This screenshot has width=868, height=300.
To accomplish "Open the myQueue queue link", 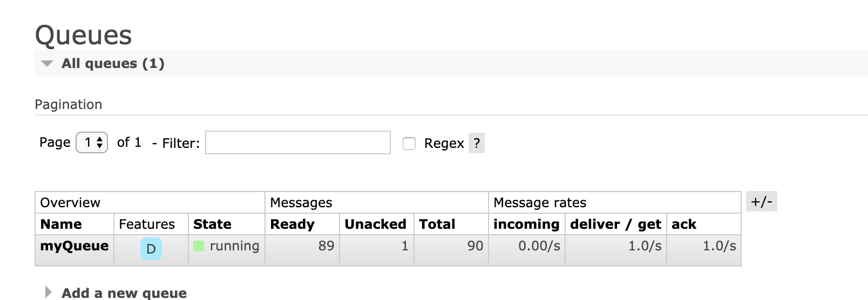I will (x=74, y=246).
